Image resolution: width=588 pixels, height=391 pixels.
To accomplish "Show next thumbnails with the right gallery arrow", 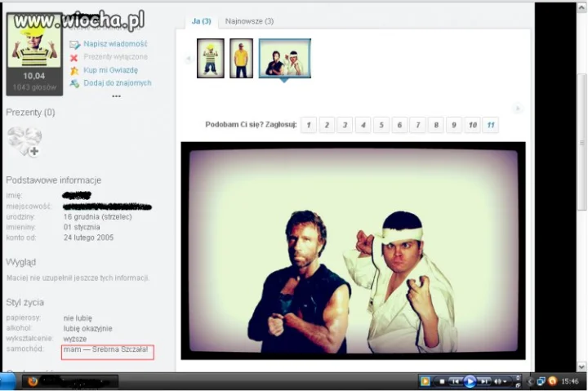I will point(518,109).
